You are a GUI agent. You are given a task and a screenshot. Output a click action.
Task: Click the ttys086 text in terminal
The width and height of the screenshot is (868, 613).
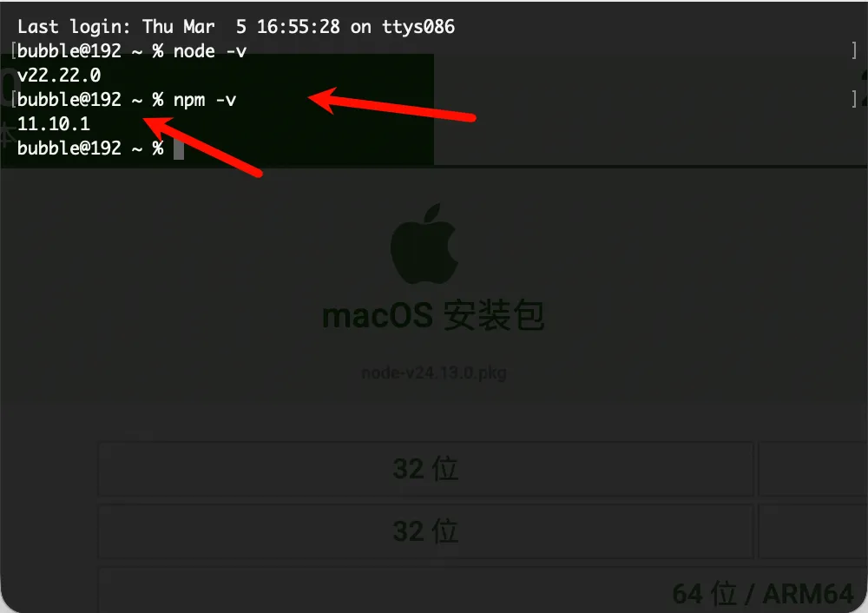418,27
